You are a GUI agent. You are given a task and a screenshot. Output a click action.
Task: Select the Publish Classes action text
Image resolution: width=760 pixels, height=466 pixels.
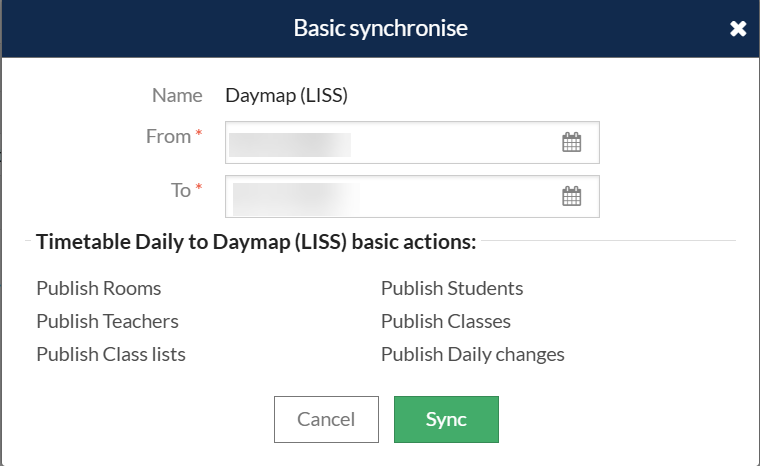tap(446, 321)
